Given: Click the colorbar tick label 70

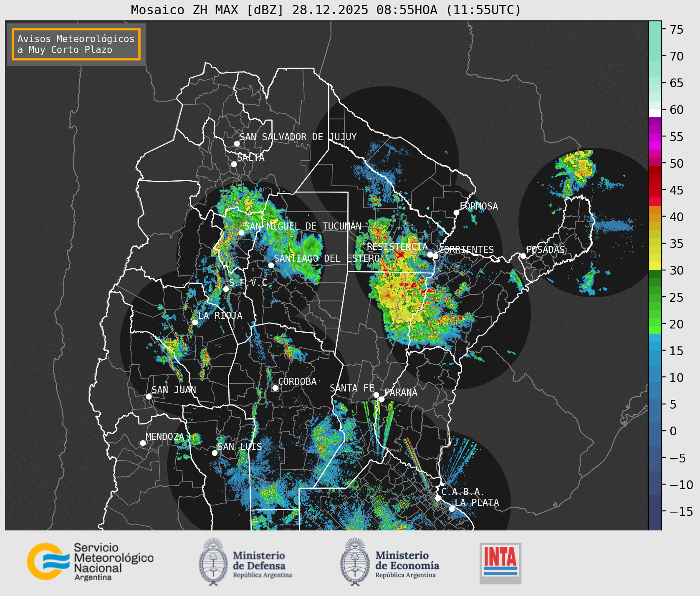Looking at the screenshot, I should 677,56.
